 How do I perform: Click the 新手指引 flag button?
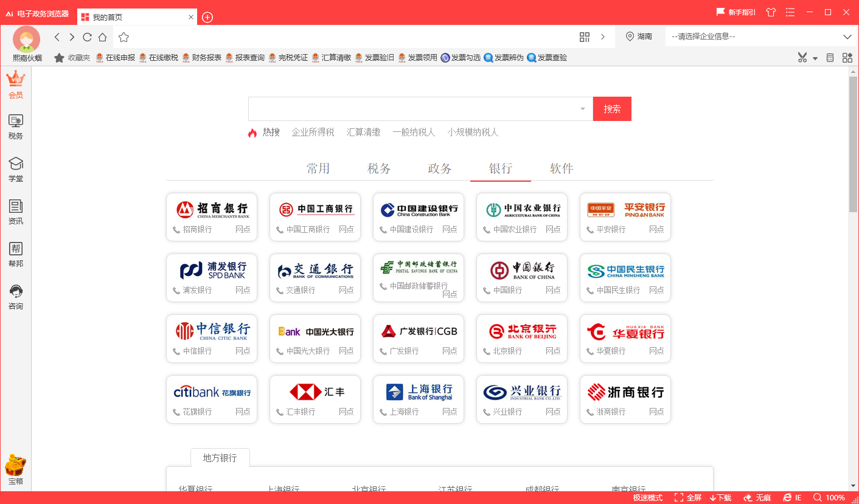(x=736, y=12)
